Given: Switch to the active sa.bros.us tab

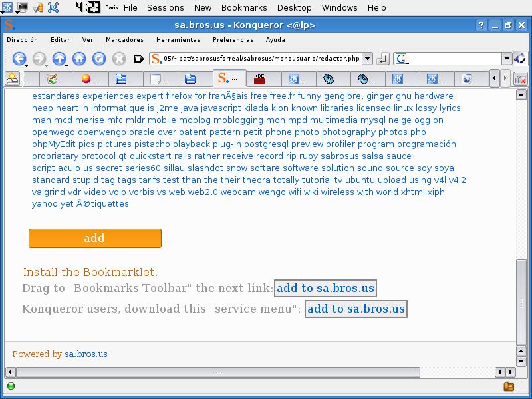Looking at the screenshot, I should (229, 78).
